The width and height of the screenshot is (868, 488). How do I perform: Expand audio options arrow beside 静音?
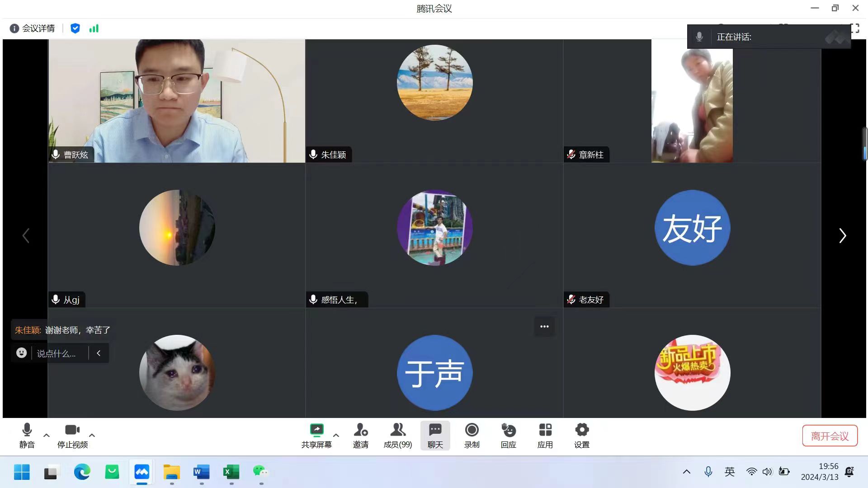pyautogui.click(x=47, y=435)
